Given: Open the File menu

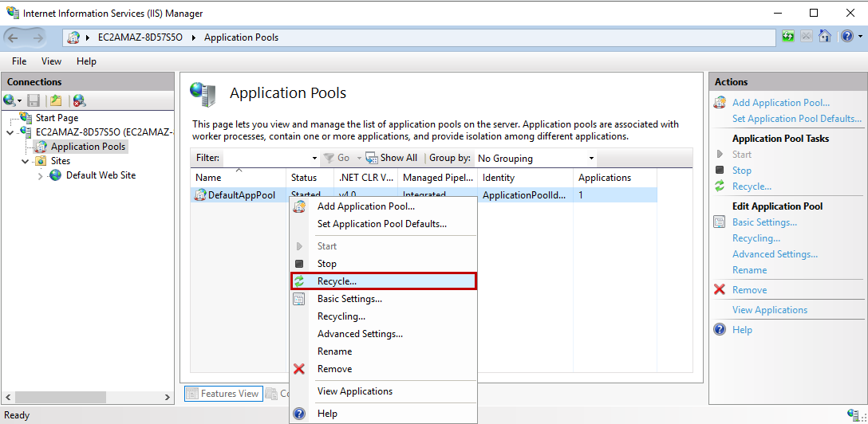Looking at the screenshot, I should coord(19,61).
